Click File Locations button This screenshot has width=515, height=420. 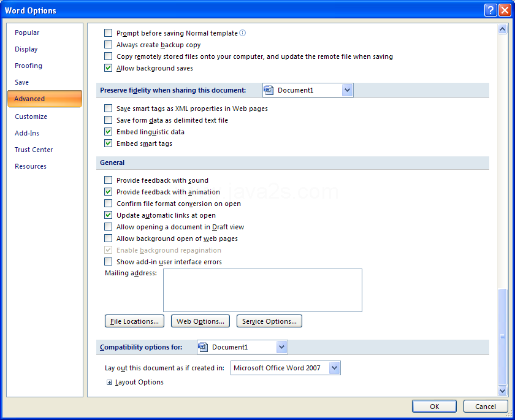pos(134,321)
